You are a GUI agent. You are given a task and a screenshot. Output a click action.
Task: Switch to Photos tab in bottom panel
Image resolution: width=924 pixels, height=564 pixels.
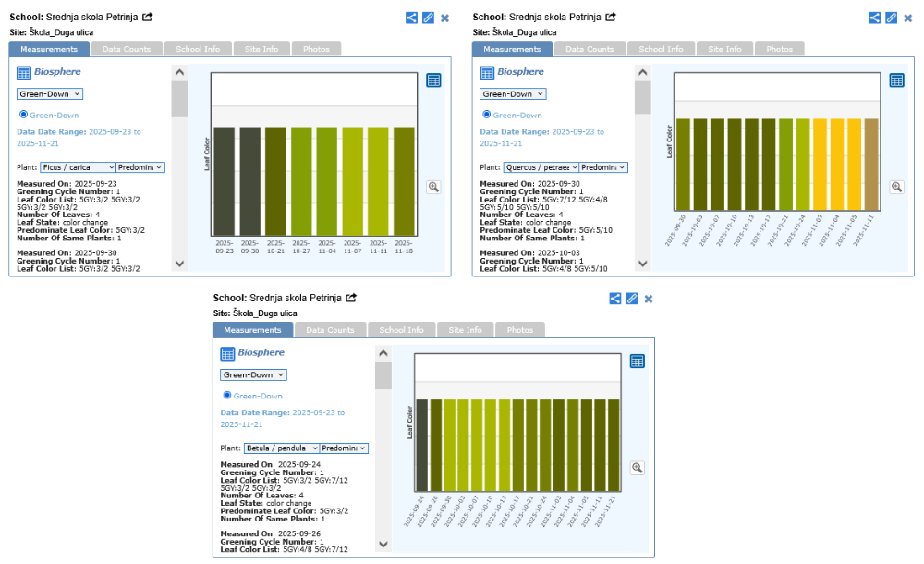519,330
